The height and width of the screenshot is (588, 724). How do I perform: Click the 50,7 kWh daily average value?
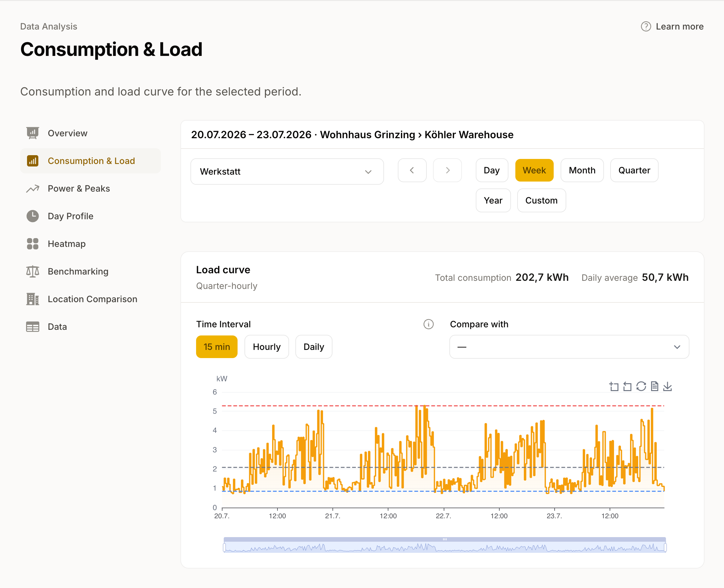(x=665, y=277)
